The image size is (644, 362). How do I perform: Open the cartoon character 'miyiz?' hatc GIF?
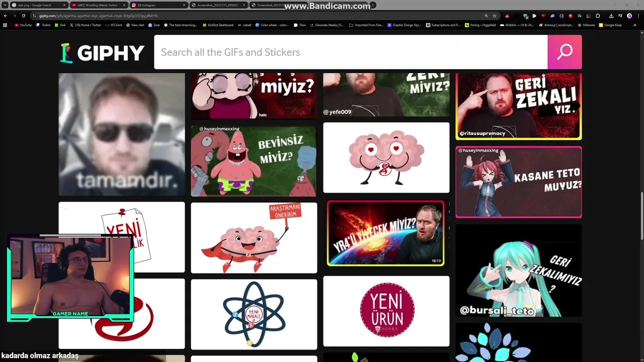(254, 96)
